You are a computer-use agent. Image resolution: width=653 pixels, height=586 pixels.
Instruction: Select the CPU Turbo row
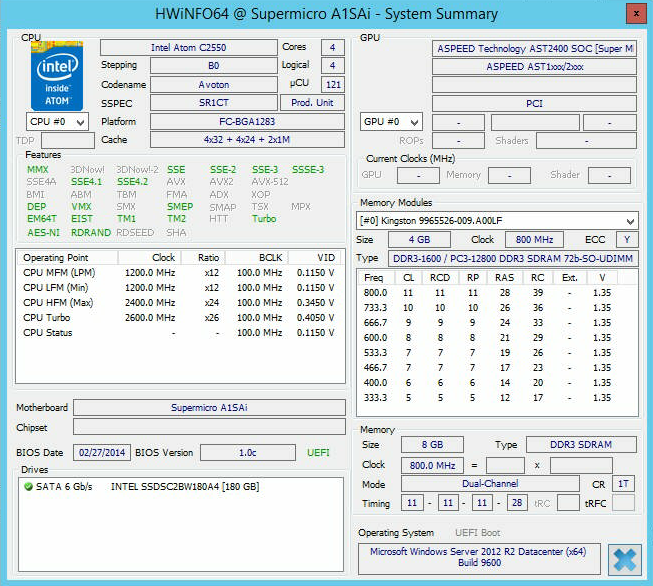point(179,317)
